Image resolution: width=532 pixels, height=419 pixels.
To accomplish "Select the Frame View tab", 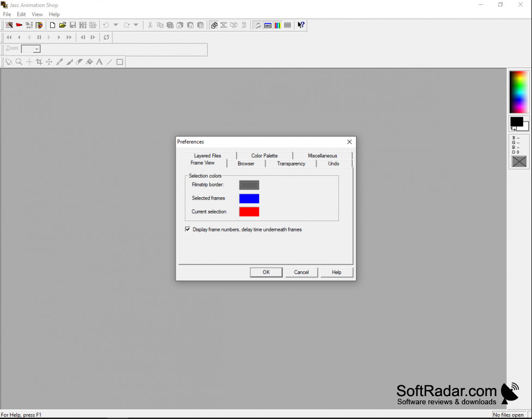I will click(x=203, y=163).
